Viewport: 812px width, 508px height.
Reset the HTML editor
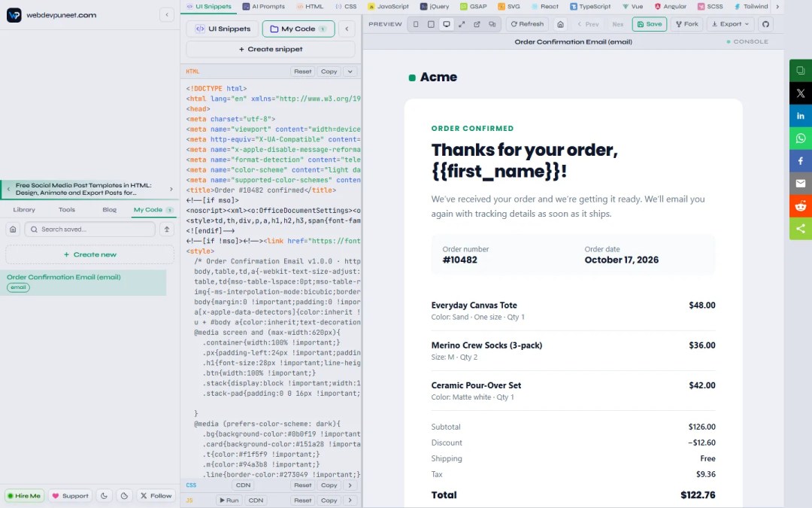coord(302,71)
